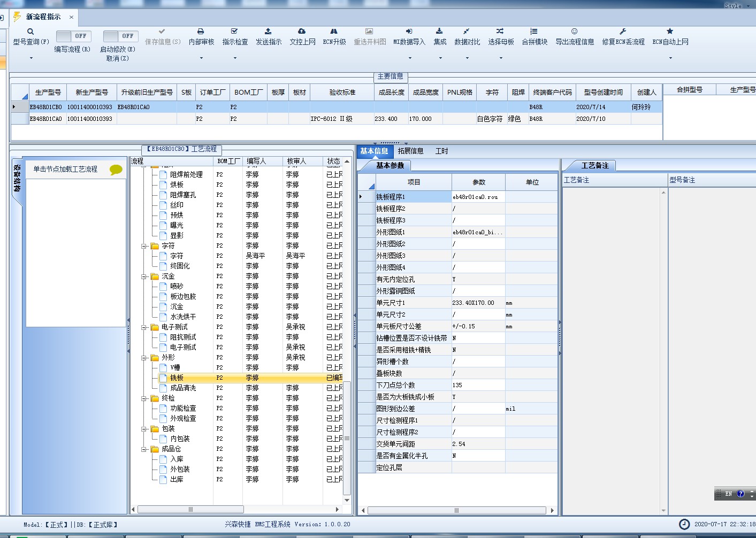The width and height of the screenshot is (756, 538).
Task: Click 修复ECN丢流程 wrench icon
Action: (623, 32)
